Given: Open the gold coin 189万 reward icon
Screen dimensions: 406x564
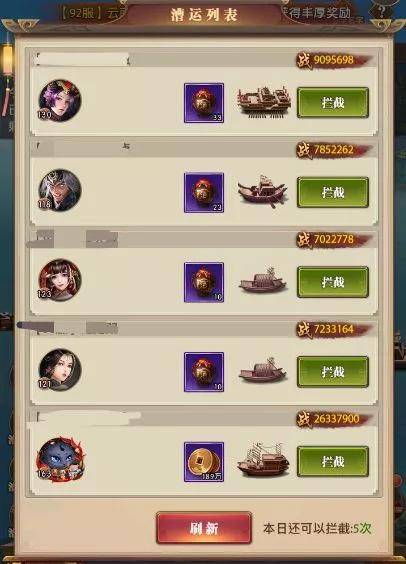Looking at the screenshot, I should coord(204,462).
